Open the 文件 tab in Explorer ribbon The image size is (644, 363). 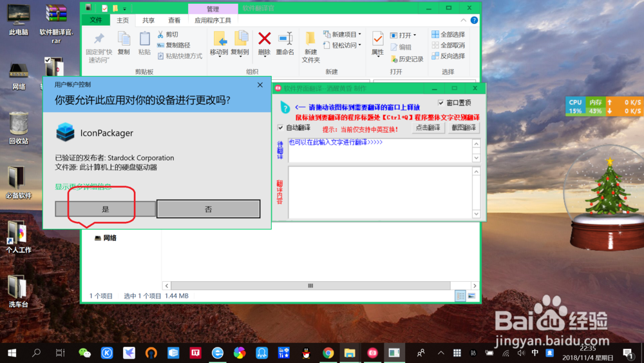tap(96, 20)
